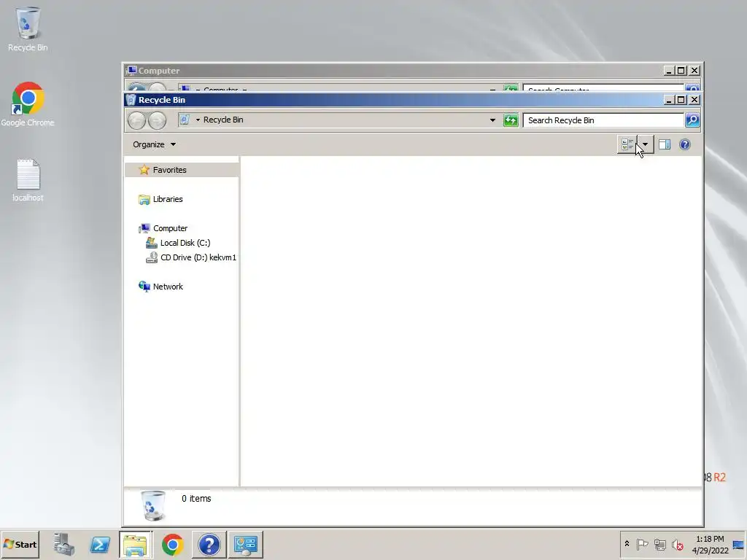The height and width of the screenshot is (560, 747).
Task: Maximize the Computer window behind
Action: tap(681, 71)
